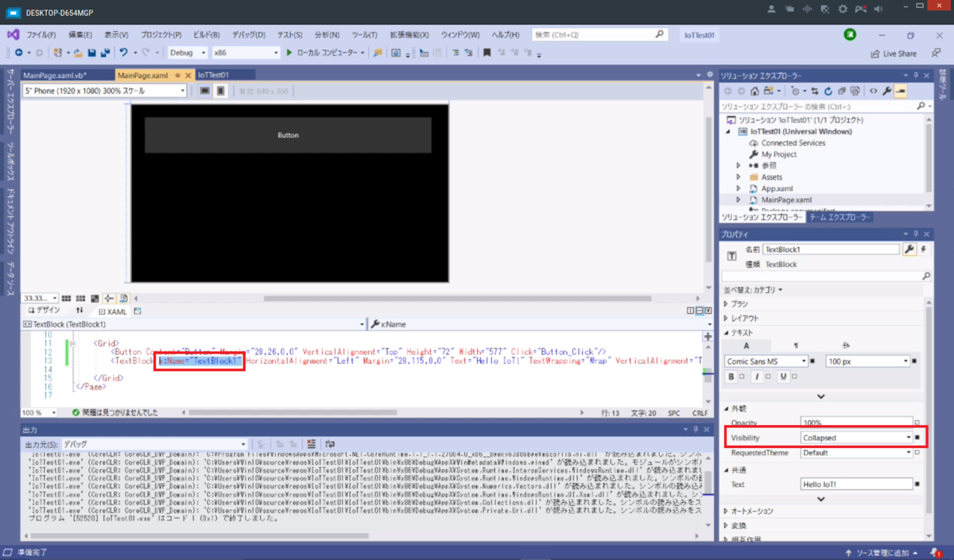Select MainPage.xaml in Solution Explorer
Viewport: 954px width, 560px height.
coord(786,199)
